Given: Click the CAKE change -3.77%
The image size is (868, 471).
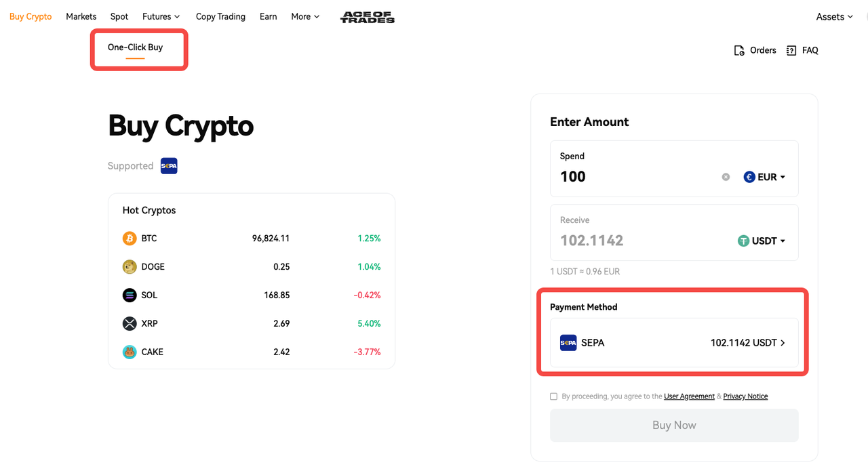Looking at the screenshot, I should pyautogui.click(x=367, y=352).
